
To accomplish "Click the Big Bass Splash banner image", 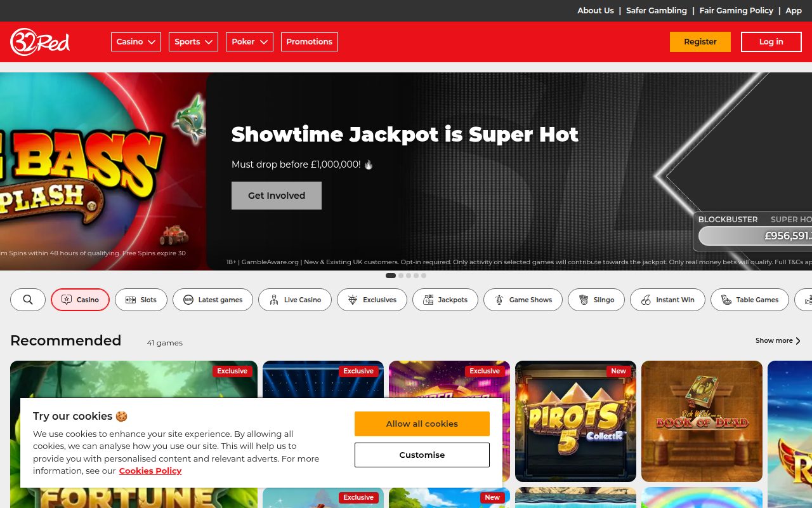I will point(103,171).
